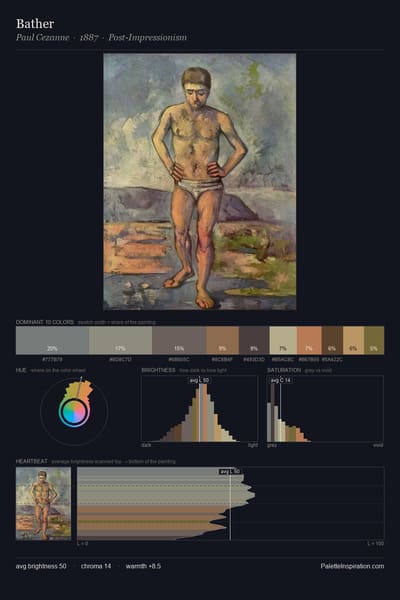Click the 'avg L 50' label in Heartbeat chart

click(230, 471)
